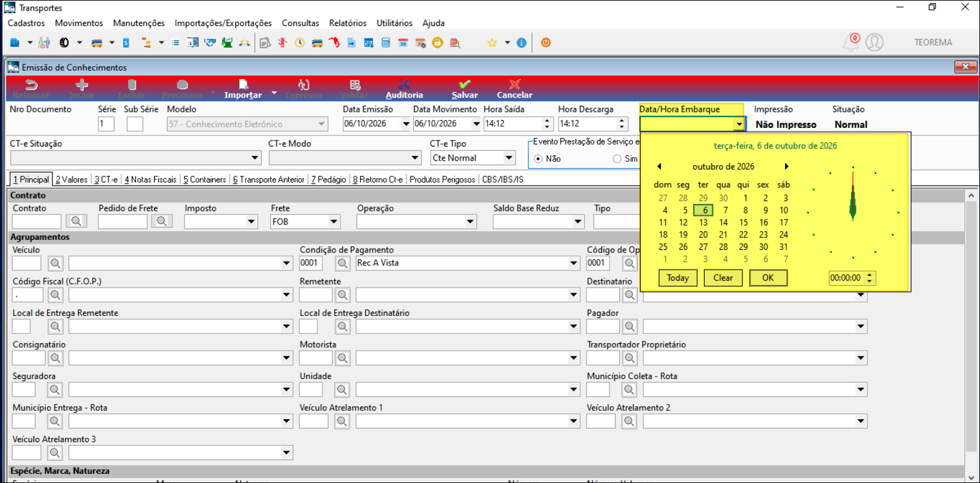
Task: Click the Pedido de Frete input field
Action: [x=123, y=221]
